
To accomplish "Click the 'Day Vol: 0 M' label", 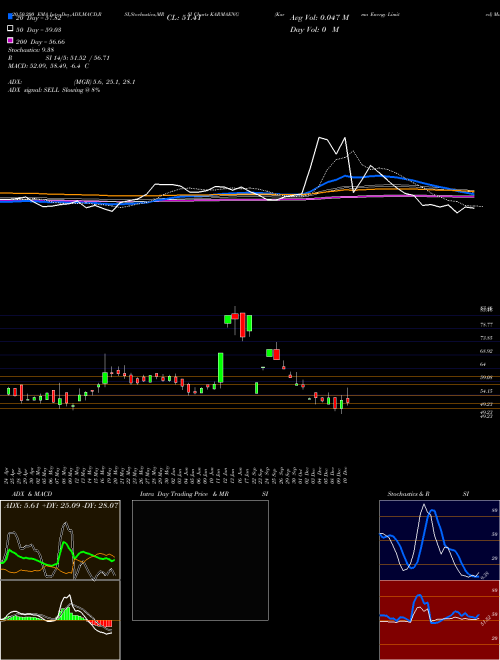I will [x=314, y=30].
